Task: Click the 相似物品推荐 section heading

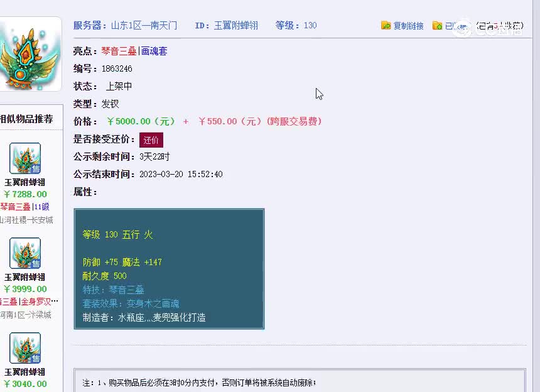Action: [26, 119]
